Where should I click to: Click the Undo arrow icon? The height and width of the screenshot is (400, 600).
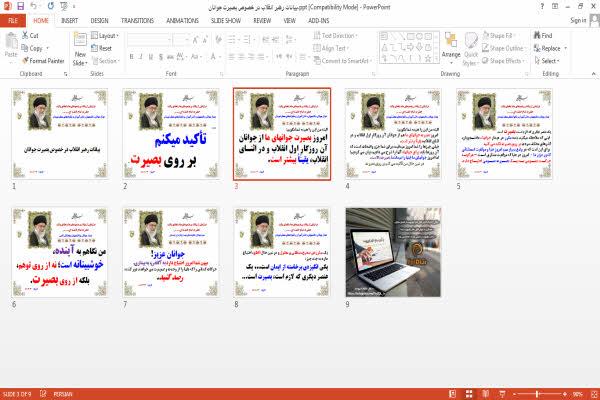pos(34,6)
